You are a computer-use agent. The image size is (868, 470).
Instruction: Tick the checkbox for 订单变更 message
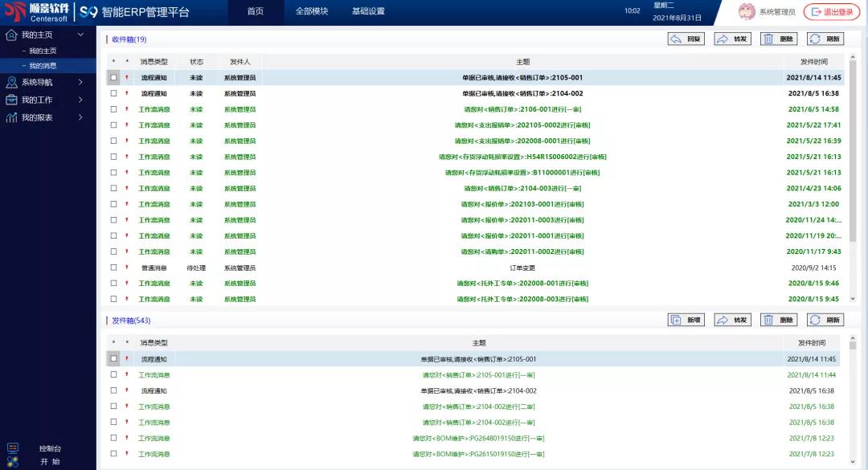click(114, 268)
